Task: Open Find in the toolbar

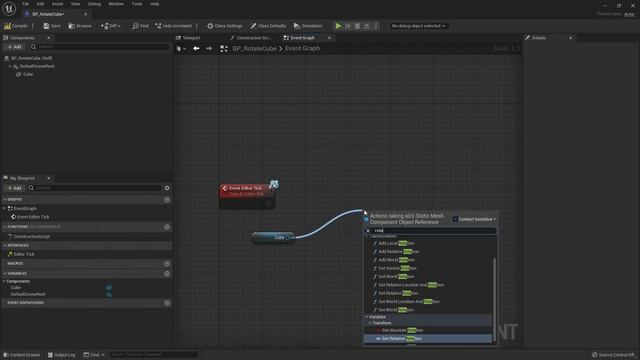Action: coord(140,26)
